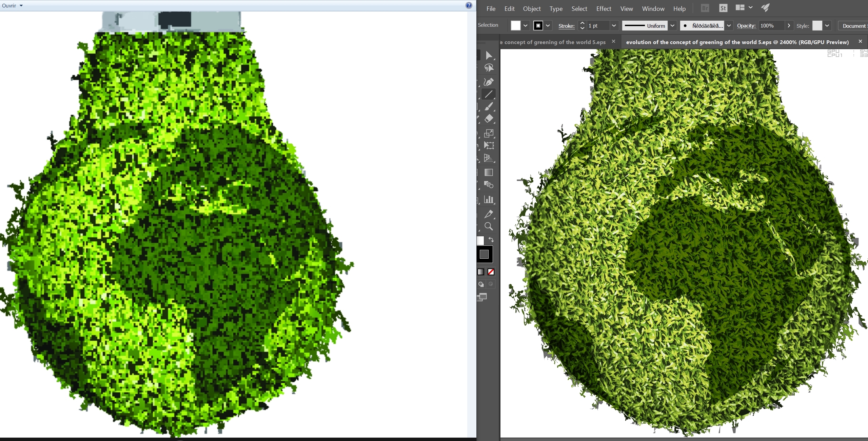Select the Zoom magnifier tool
This screenshot has height=441, width=868.
pyautogui.click(x=489, y=226)
